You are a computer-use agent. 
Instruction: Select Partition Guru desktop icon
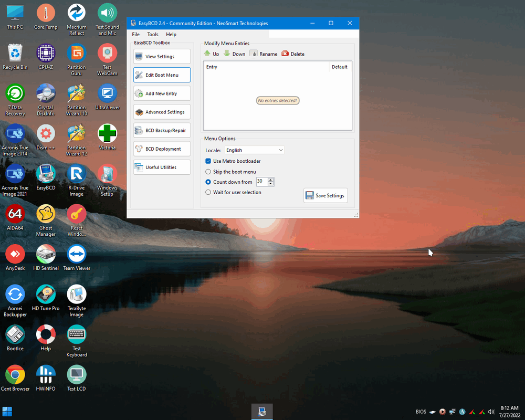[x=77, y=60]
